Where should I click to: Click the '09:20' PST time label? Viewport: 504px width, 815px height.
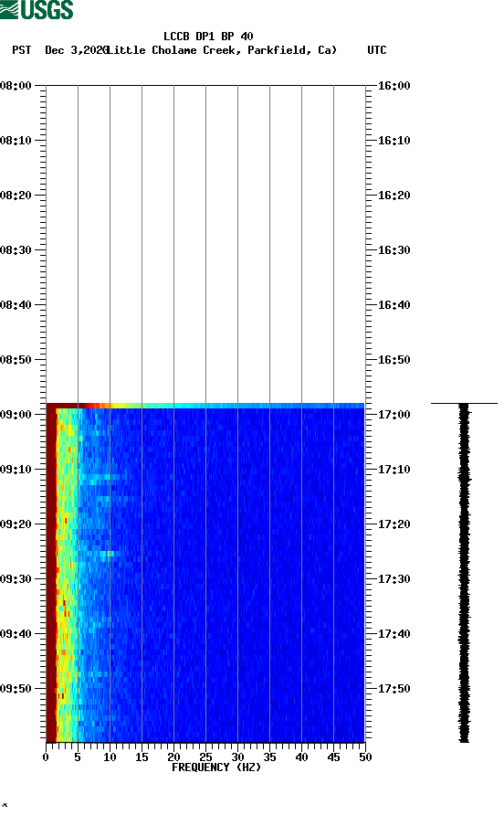click(16, 524)
